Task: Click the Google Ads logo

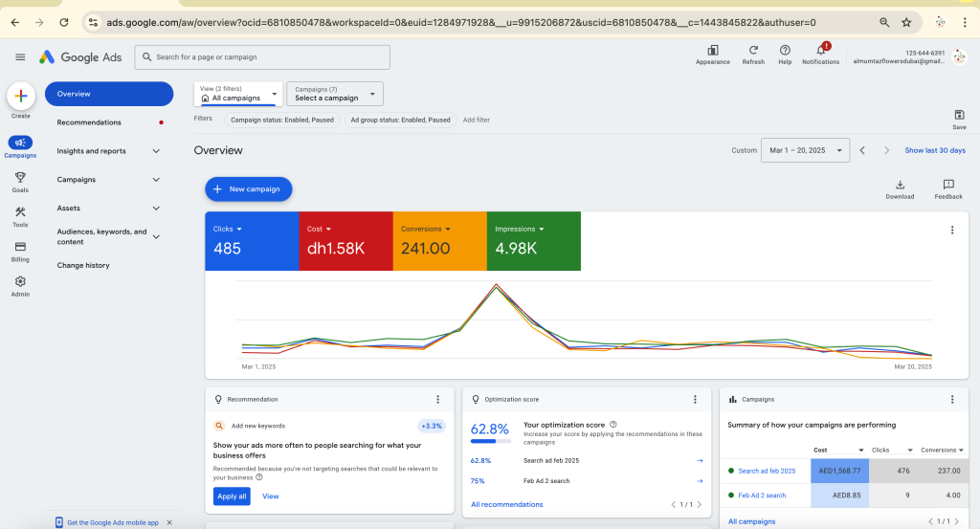Action: tap(80, 56)
